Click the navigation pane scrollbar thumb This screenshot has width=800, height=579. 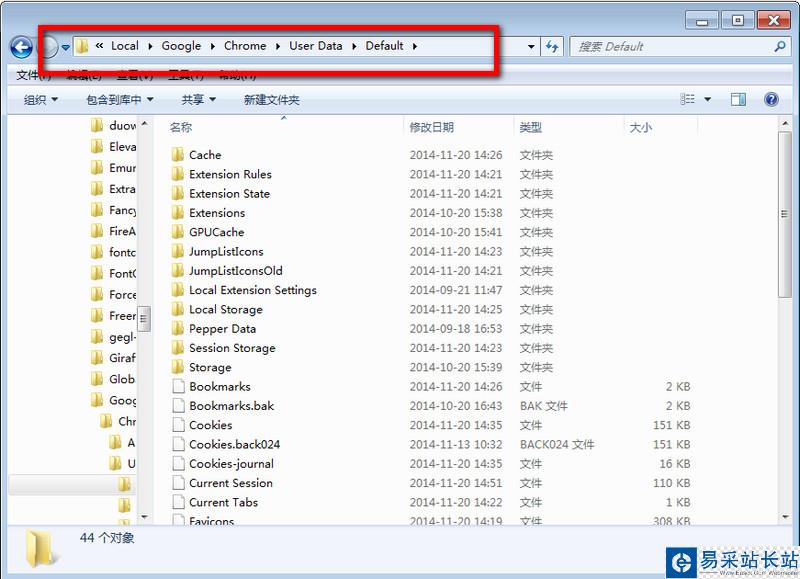pos(144,318)
